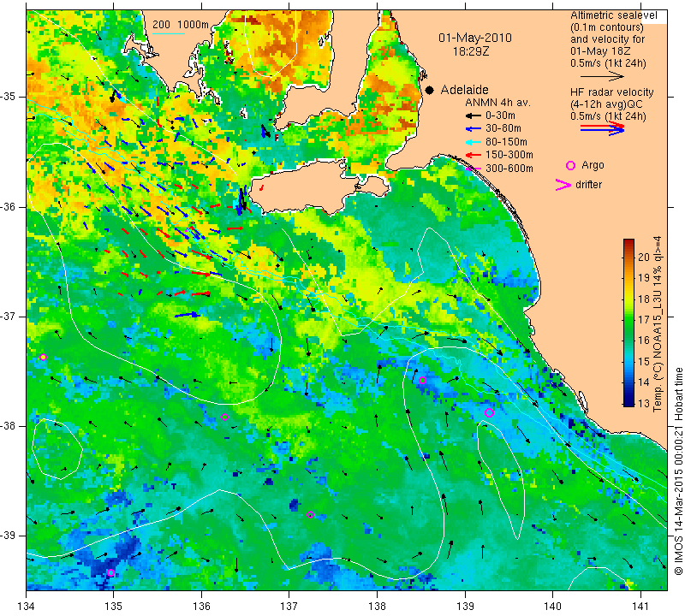The width and height of the screenshot is (685, 616).
Task: Click the cyan 200 1000m isobath legend line
Action: [x=169, y=33]
